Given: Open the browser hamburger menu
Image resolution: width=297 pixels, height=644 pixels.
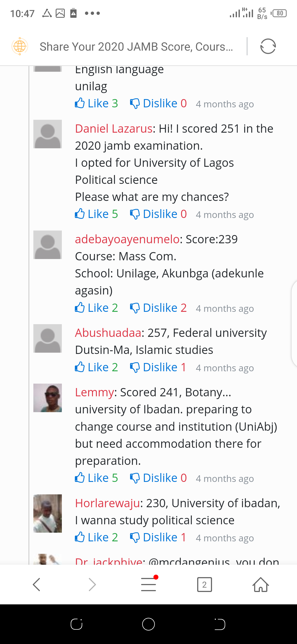Looking at the screenshot, I should [x=148, y=584].
